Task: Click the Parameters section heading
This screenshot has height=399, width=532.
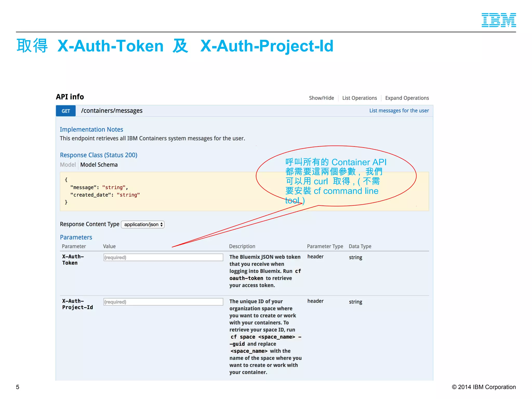Action: pyautogui.click(x=76, y=237)
